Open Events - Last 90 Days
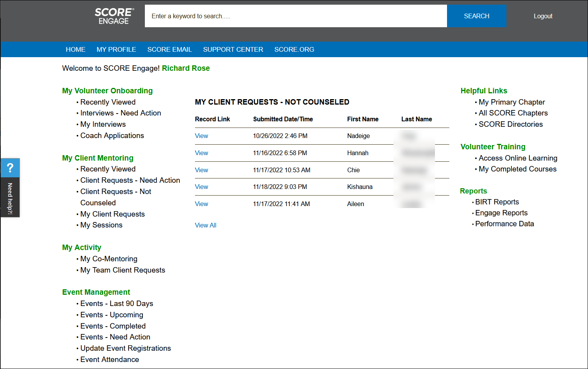 [x=117, y=303]
